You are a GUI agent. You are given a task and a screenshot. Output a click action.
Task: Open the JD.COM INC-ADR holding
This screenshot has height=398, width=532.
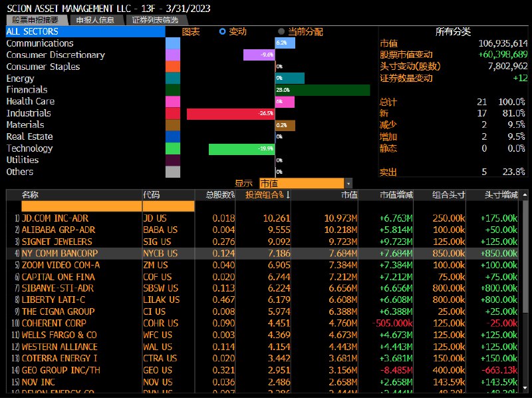click(x=55, y=218)
